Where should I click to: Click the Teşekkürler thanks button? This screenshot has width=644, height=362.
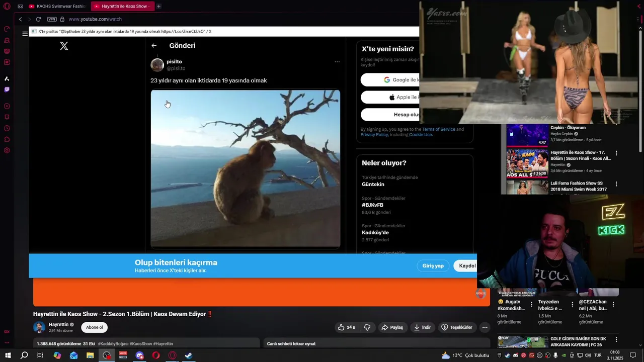point(457,327)
